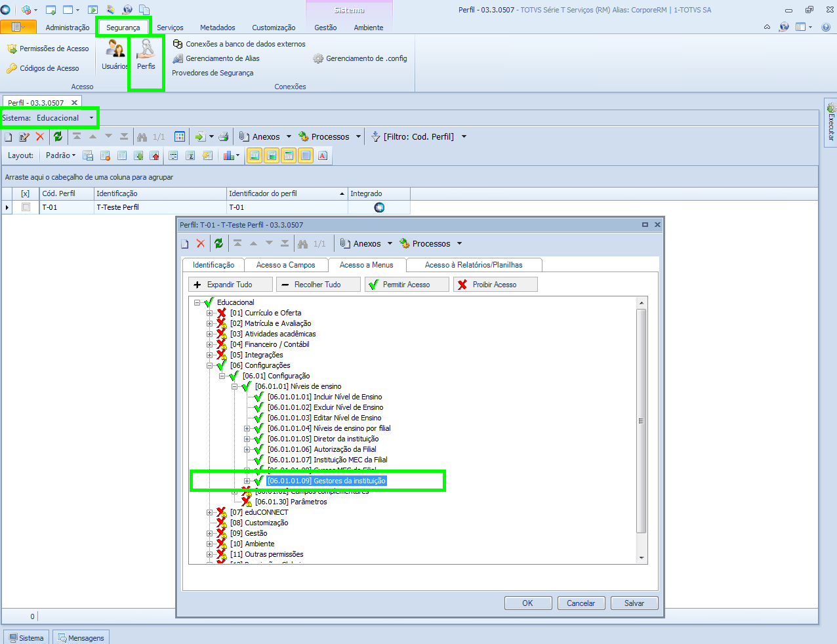Screen dimensions: 837x644
Task: Click the Sistema tab in status bar
Action: [26, 637]
